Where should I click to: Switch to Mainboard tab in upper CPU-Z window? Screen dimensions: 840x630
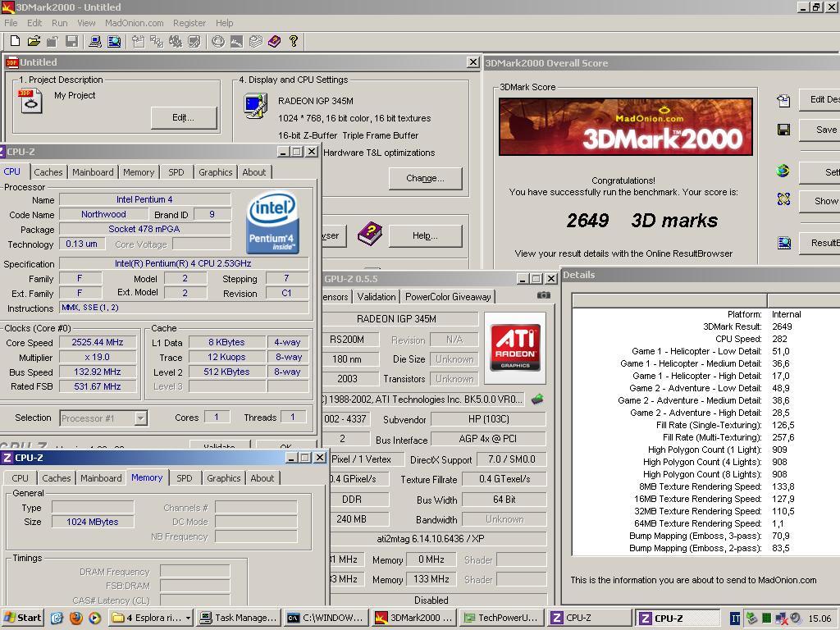[x=93, y=172]
